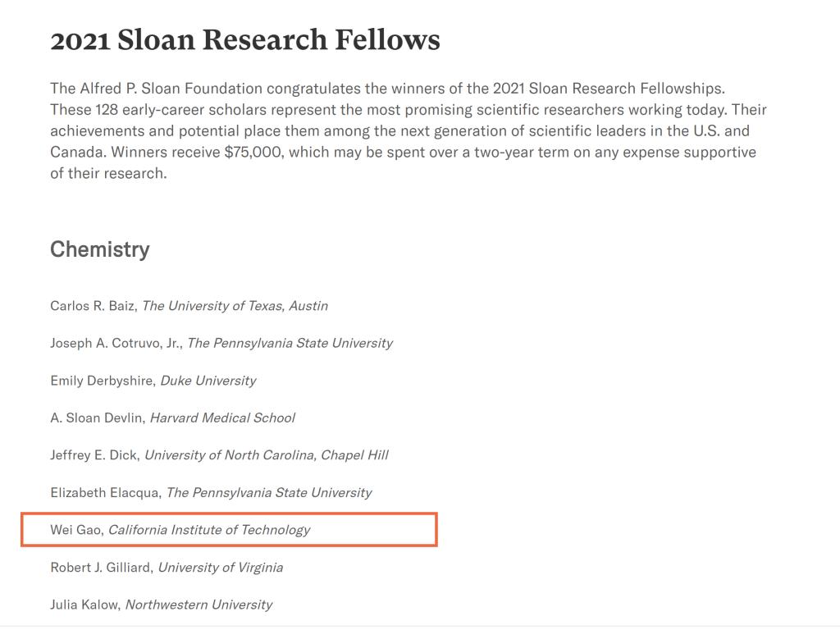Click the Harvard Medical School affiliation
The image size is (840, 630).
pyautogui.click(x=222, y=418)
